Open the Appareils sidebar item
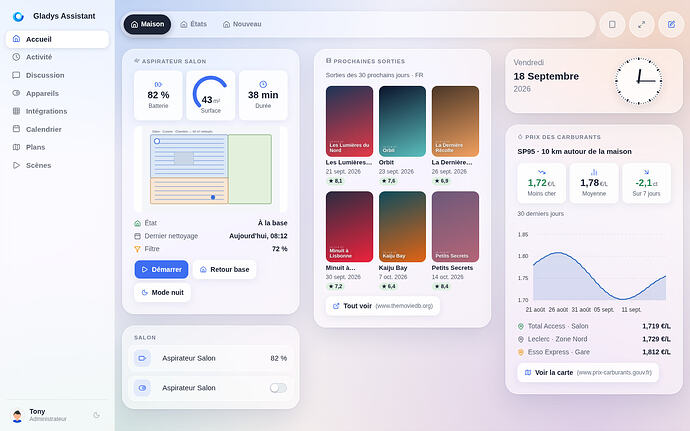690x431 pixels. (57, 93)
